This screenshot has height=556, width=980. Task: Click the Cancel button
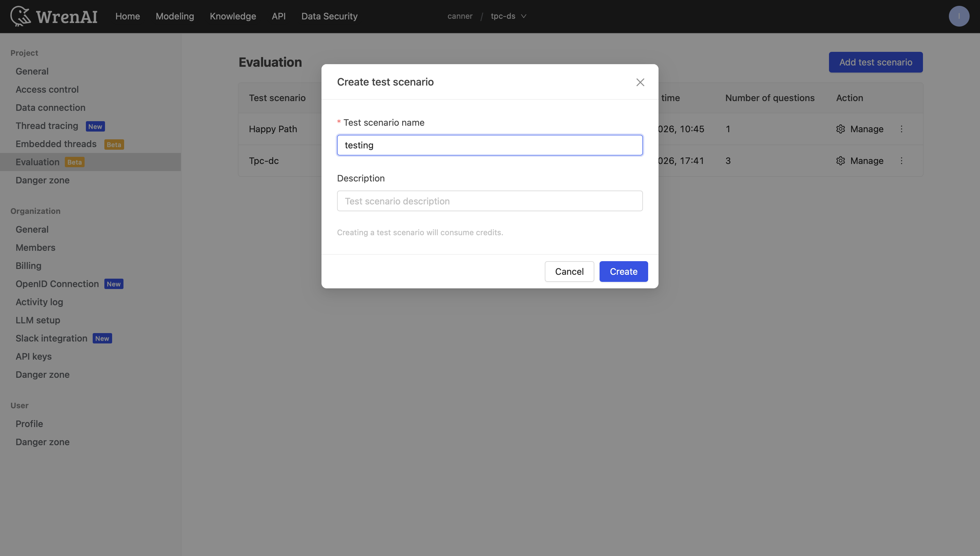569,271
